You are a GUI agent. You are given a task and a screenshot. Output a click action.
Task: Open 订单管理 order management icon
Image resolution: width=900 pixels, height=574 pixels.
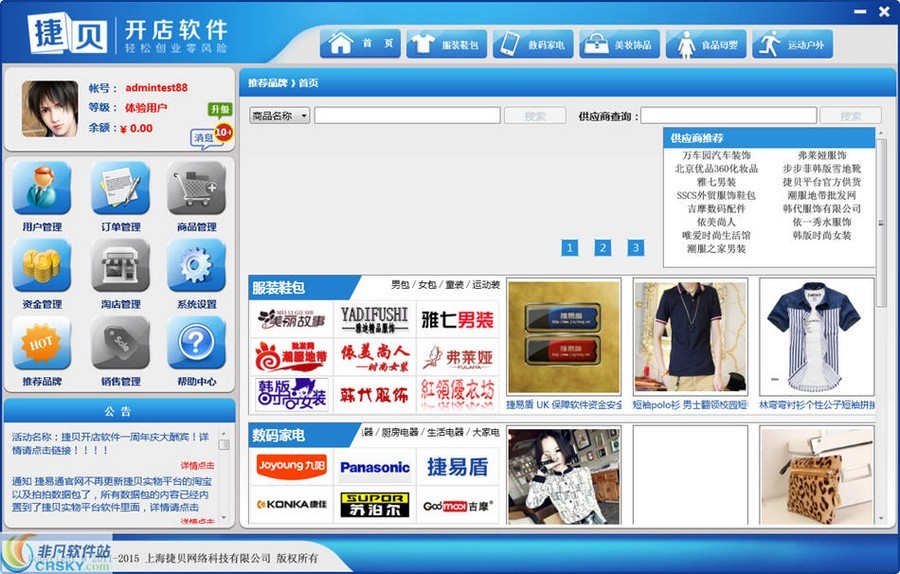[x=121, y=188]
